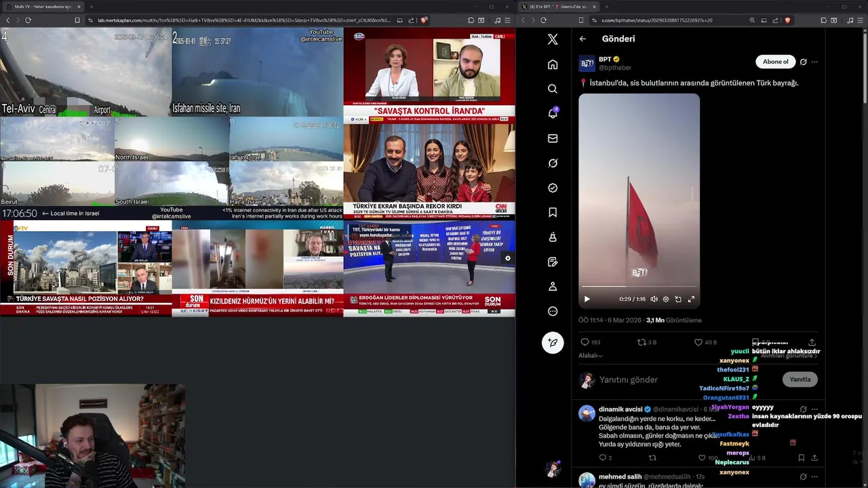Open BPT profile name link
Screen dimensions: 868x488
605,60
